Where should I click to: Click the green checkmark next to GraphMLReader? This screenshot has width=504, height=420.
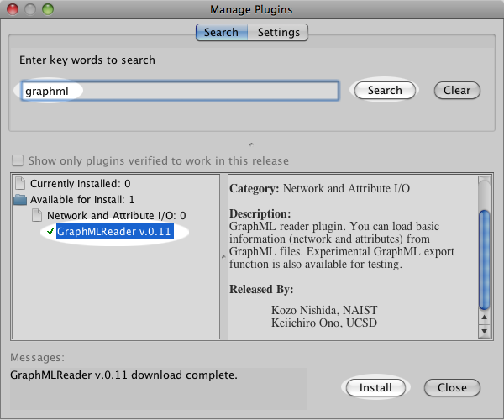pyautogui.click(x=50, y=232)
